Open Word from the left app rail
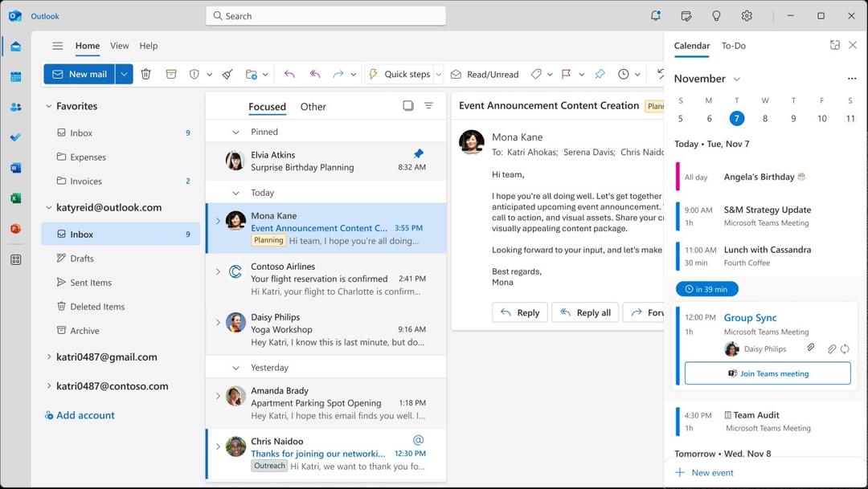 [x=14, y=167]
